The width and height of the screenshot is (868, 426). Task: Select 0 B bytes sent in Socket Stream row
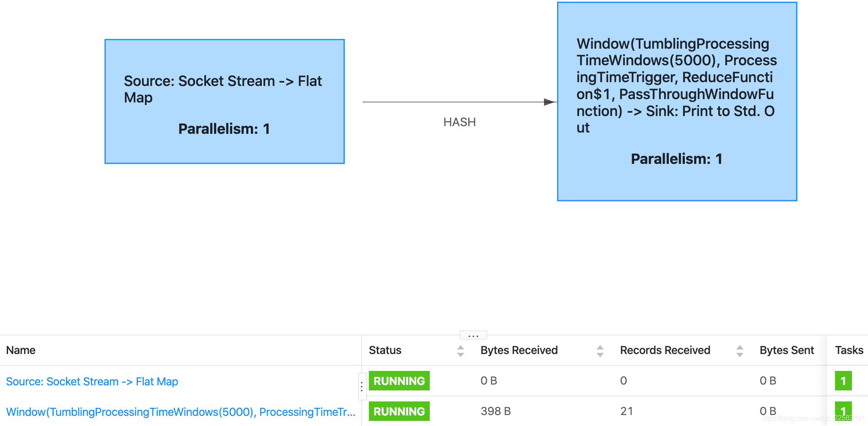[x=768, y=381]
